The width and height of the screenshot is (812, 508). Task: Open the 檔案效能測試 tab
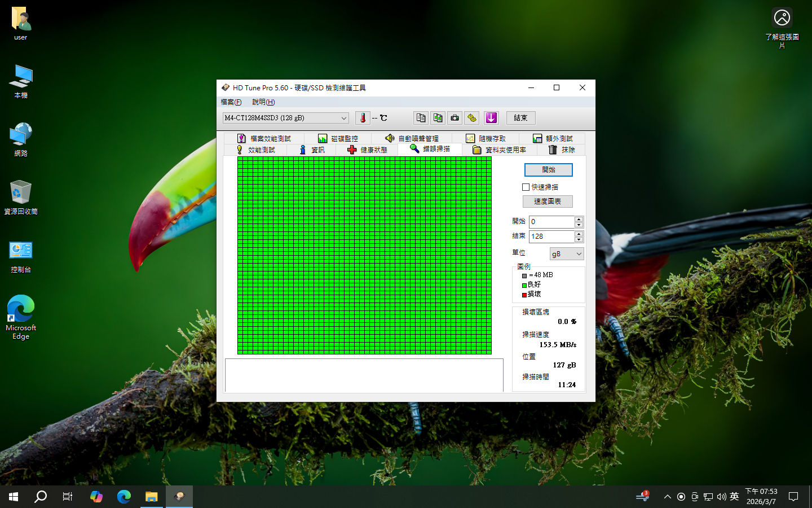tap(264, 138)
